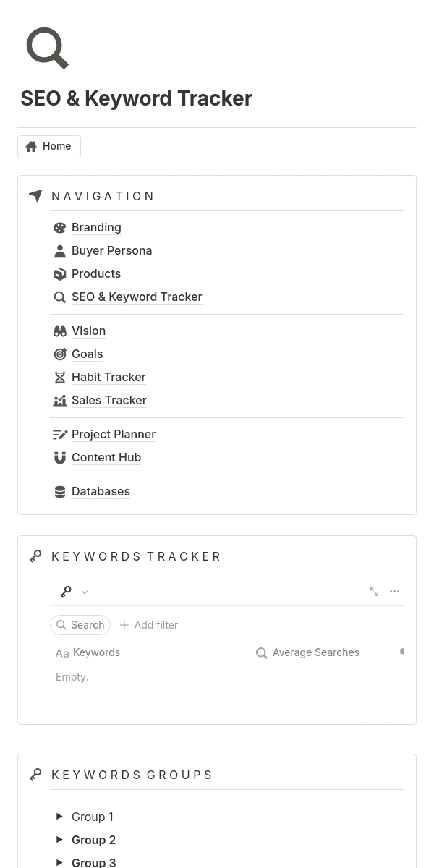Open the table options three-dot menu
Screen dimensions: 434x868
click(x=394, y=591)
